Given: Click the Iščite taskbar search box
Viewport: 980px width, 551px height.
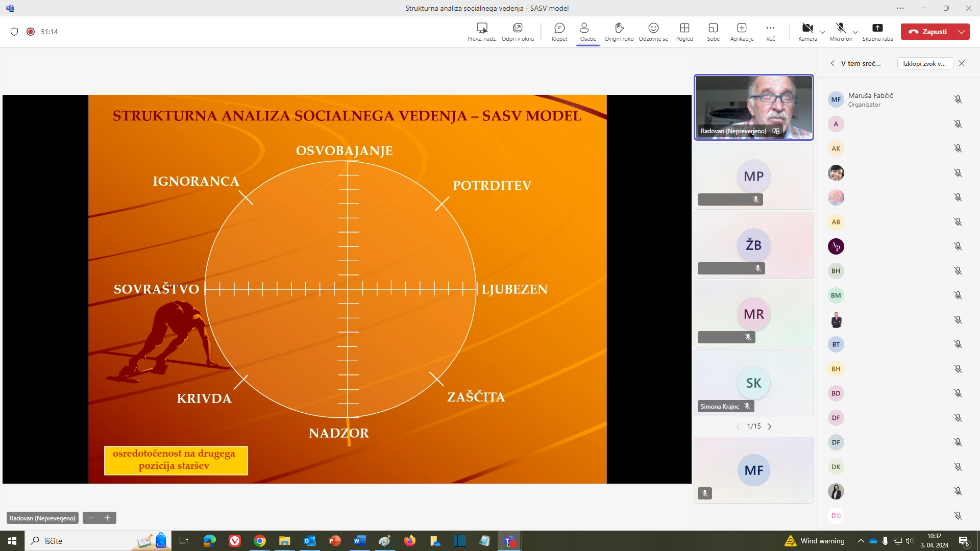Looking at the screenshot, I should click(x=97, y=541).
